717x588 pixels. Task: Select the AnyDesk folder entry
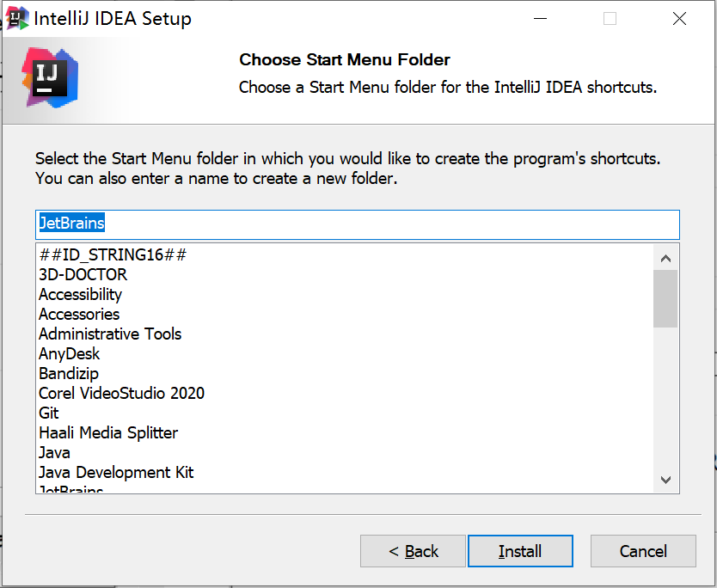(x=69, y=353)
